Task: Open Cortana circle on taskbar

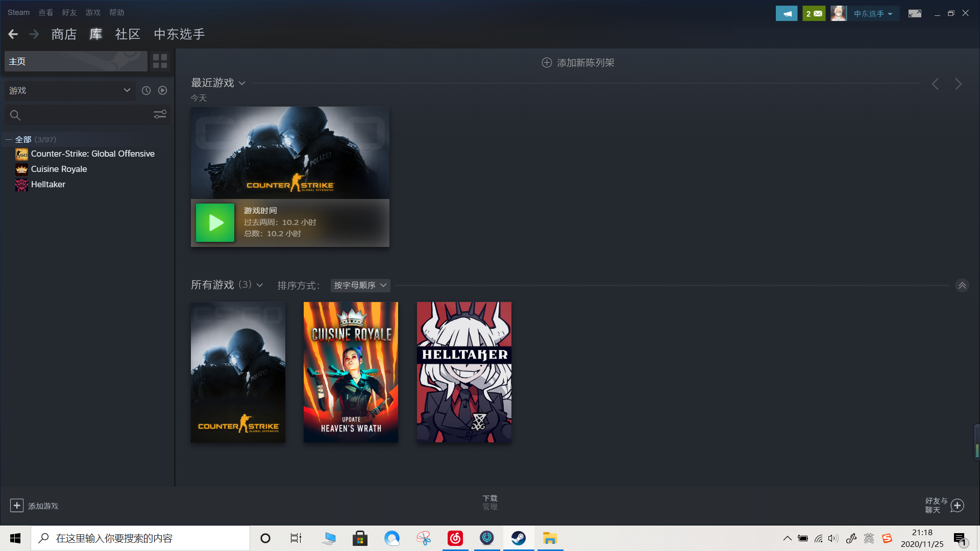Action: (265, 538)
